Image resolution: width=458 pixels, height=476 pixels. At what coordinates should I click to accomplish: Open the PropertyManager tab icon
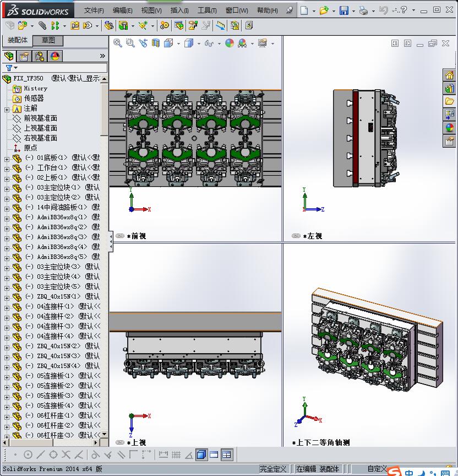[24, 56]
